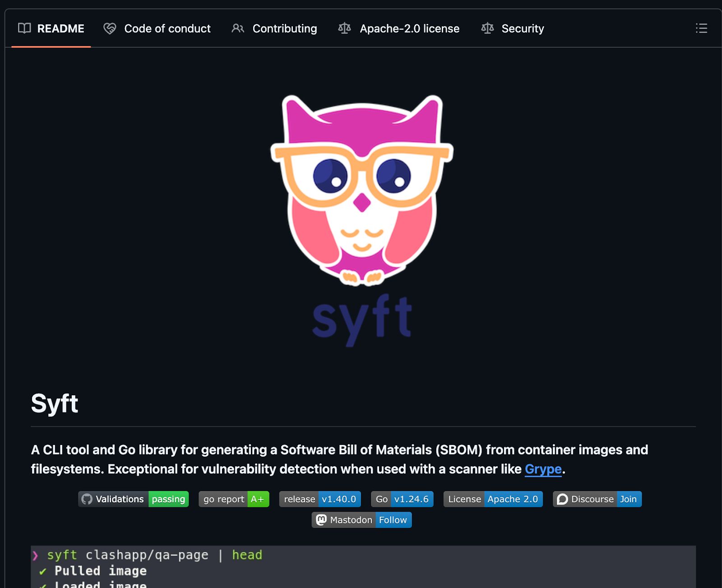
Task: Click the Discourse speech-bubble icon
Action: [562, 499]
